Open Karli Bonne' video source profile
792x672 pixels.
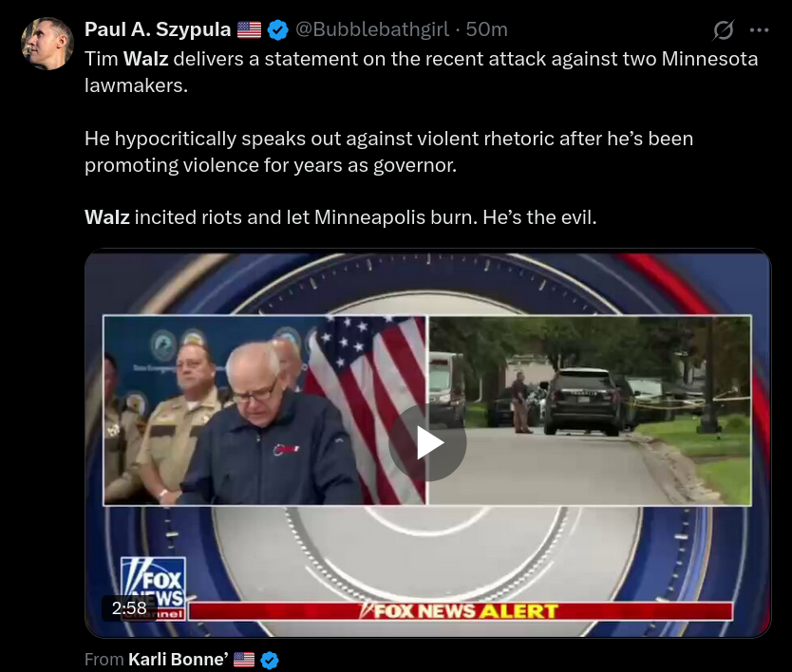[178, 660]
